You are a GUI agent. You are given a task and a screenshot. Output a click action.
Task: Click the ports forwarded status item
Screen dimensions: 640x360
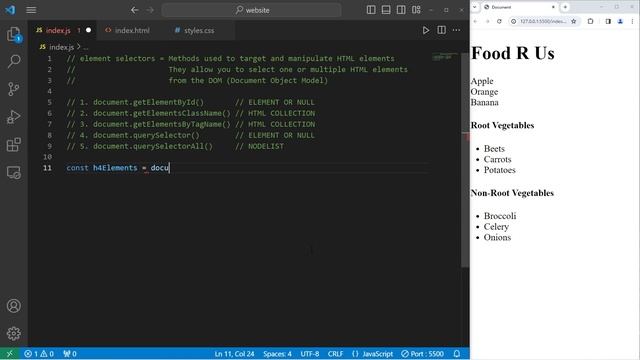(70, 353)
